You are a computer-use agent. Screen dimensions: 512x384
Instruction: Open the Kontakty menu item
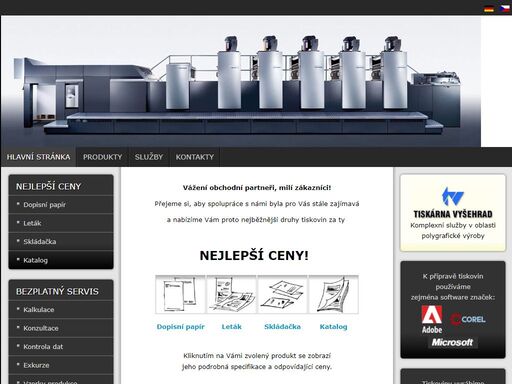[195, 157]
